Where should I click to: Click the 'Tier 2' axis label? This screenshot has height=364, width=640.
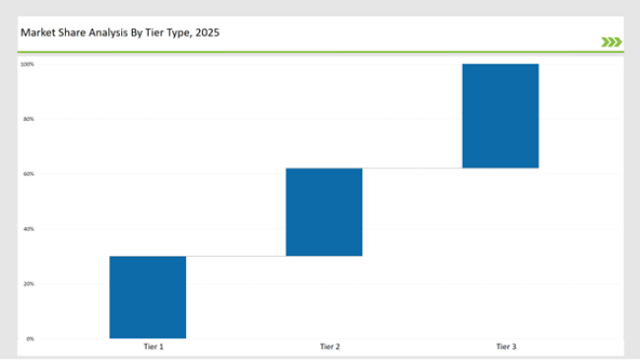(330, 346)
